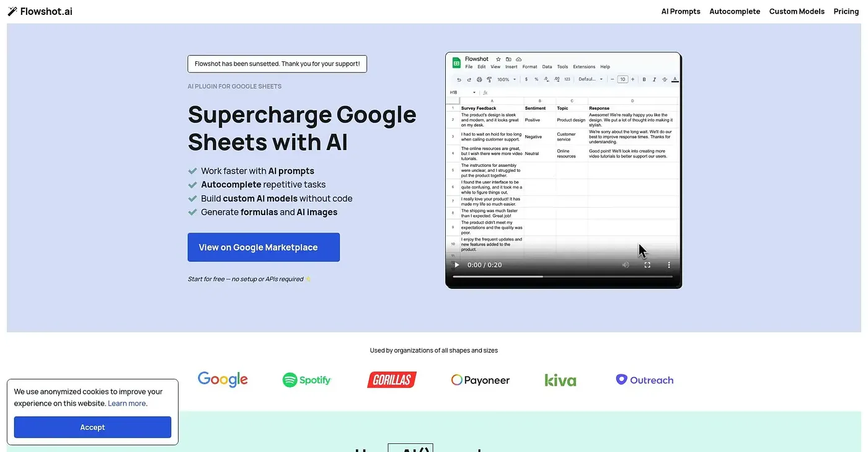Click the View on Google Marketplace button

(x=263, y=247)
